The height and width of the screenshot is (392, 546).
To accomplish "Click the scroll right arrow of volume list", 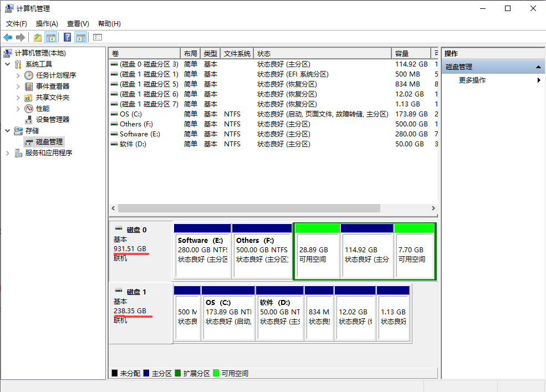I will tap(433, 208).
